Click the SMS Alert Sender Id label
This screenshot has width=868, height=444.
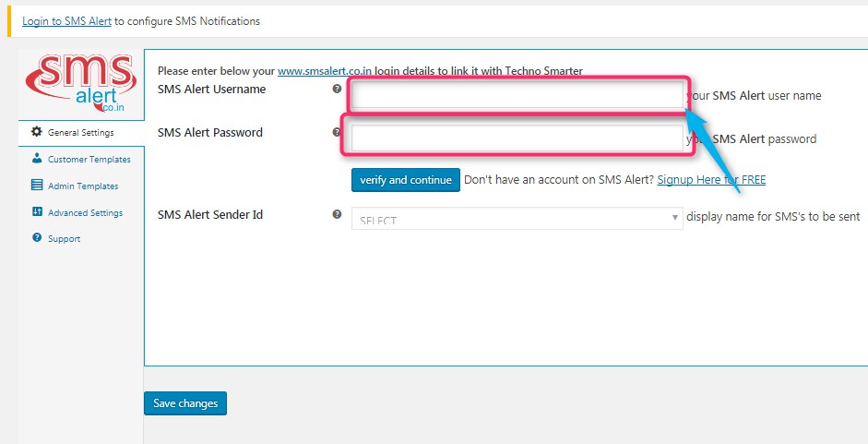(210, 214)
